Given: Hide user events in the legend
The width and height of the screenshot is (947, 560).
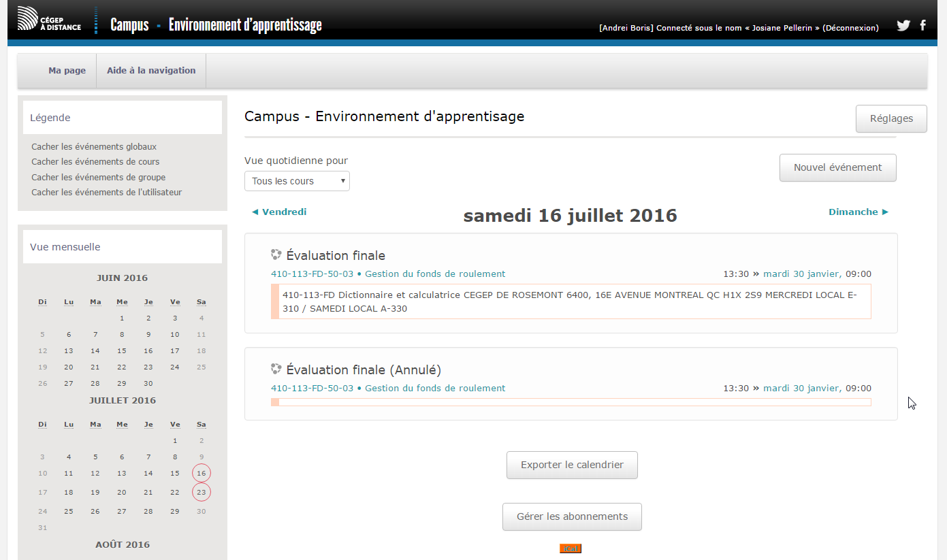Looking at the screenshot, I should [106, 193].
